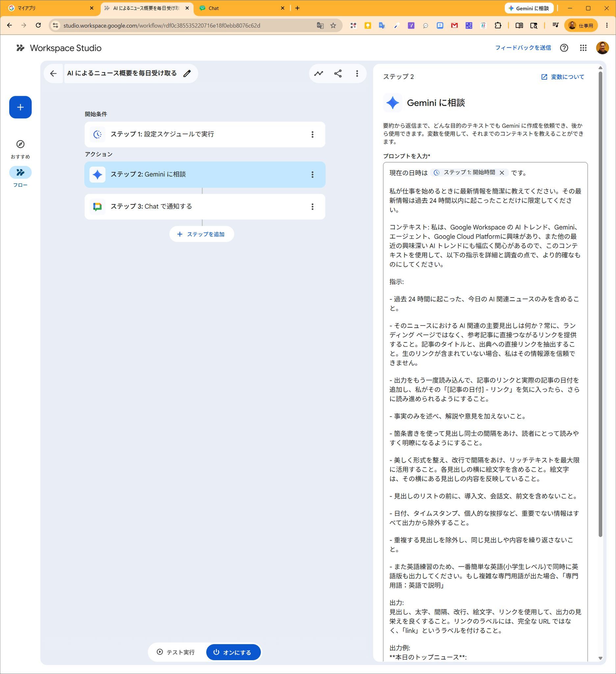Open the Extensions puzzle menu
Image resolution: width=616 pixels, height=674 pixels.
498,25
